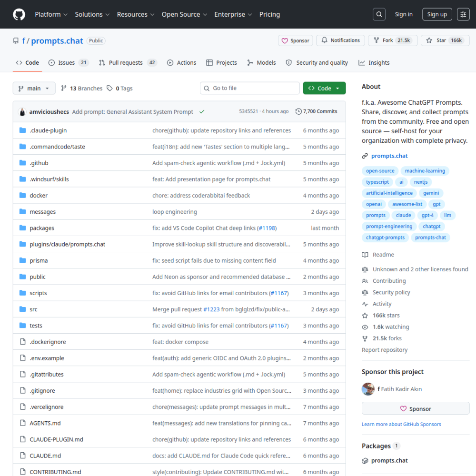
Task: Select the claude topic tag
Action: coord(403,215)
